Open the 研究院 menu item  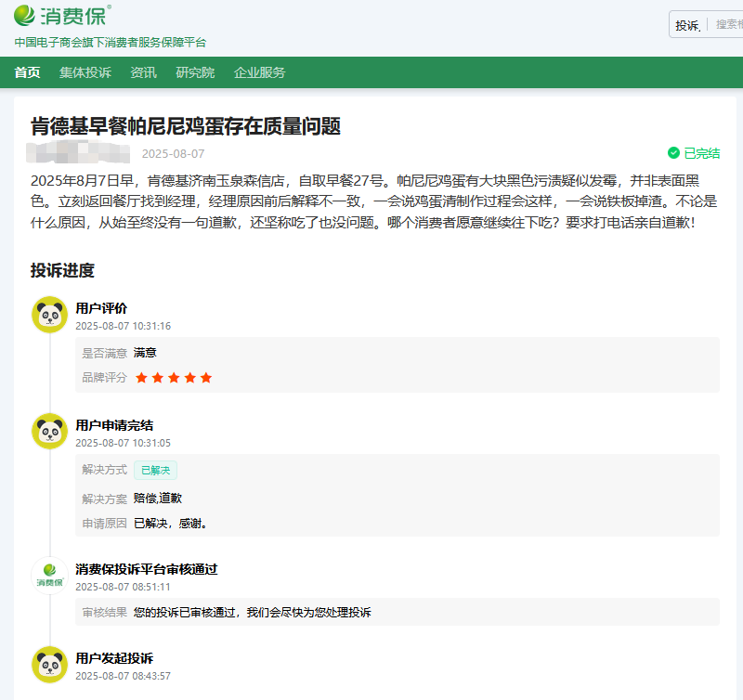click(195, 72)
